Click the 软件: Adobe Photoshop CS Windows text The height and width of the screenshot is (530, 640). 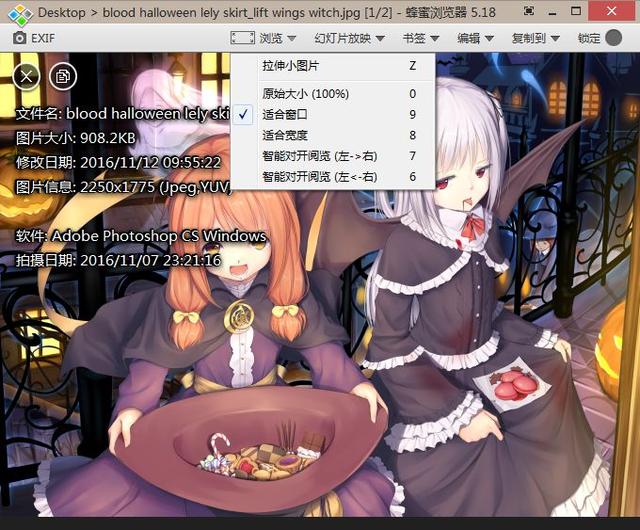pos(141,236)
